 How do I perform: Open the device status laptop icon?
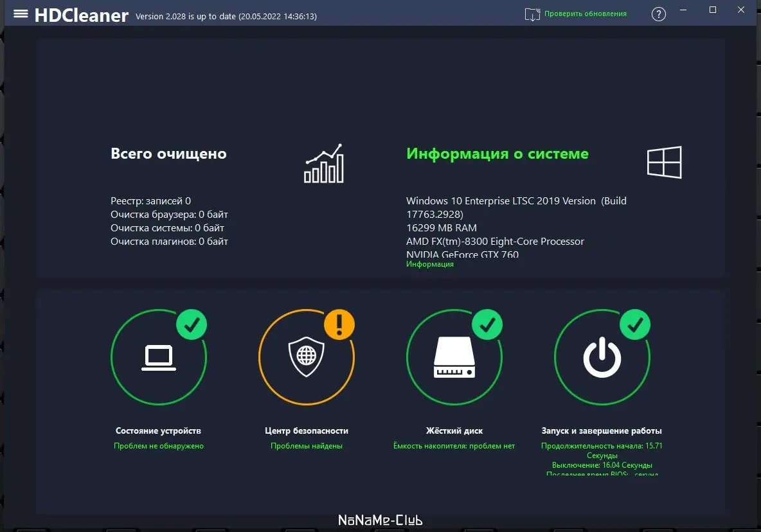(x=159, y=357)
